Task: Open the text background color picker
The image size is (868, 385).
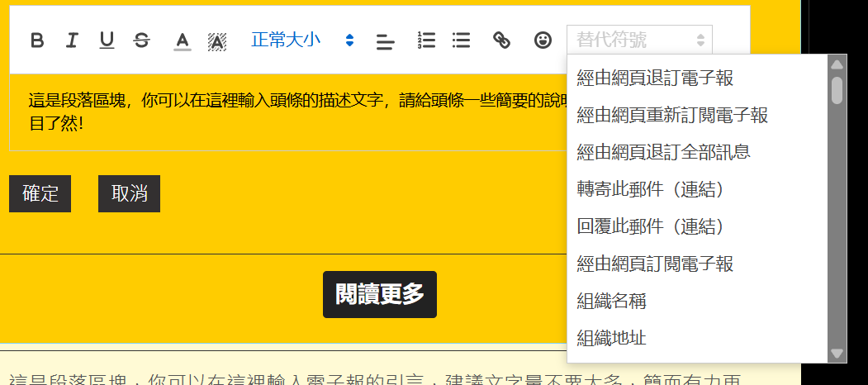Action: [217, 40]
